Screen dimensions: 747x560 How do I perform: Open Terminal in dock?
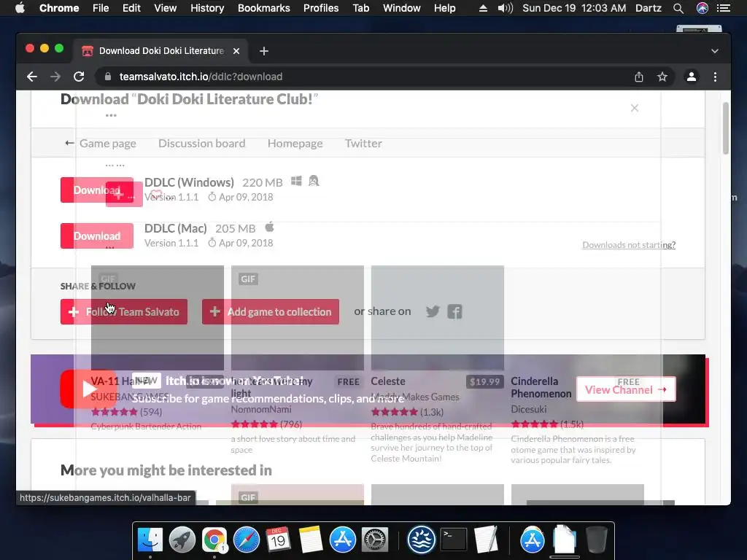coord(454,540)
